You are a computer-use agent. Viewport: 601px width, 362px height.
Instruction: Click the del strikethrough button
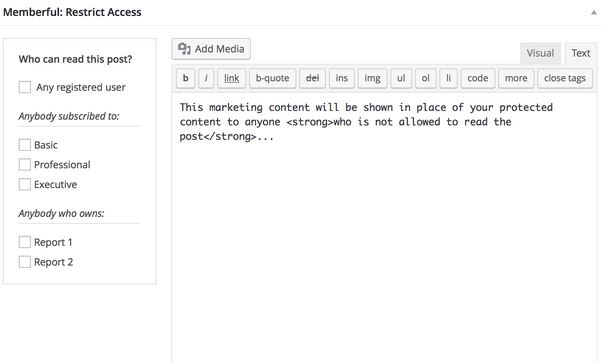tap(312, 78)
